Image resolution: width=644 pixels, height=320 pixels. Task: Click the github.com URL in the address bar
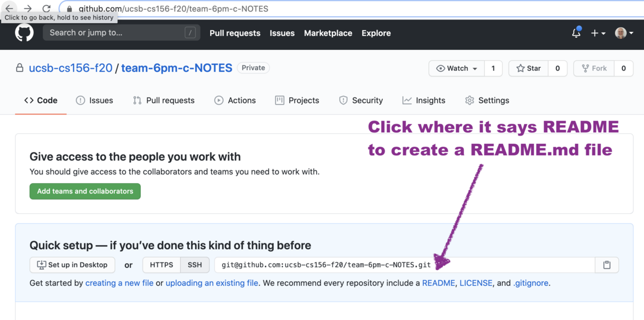tap(173, 9)
